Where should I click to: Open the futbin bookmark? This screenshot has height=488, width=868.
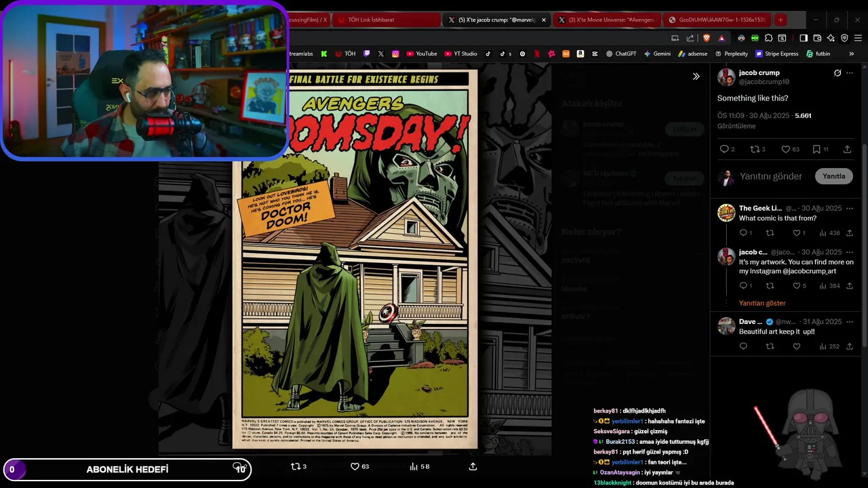click(818, 54)
